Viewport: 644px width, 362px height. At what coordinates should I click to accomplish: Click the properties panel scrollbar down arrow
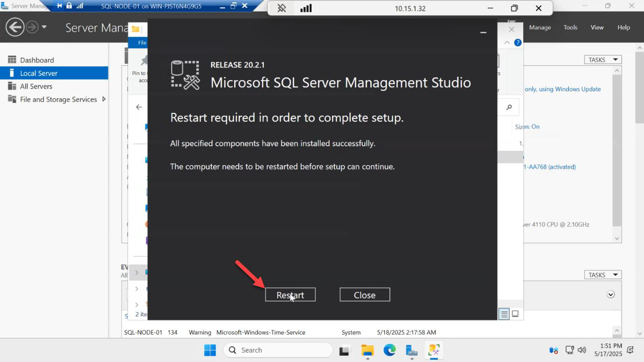coord(617,238)
